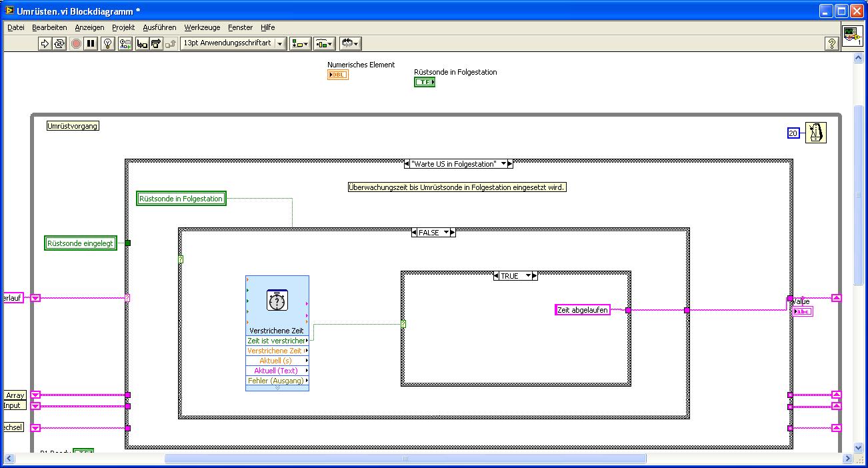Select the Verstrichene Zeit stopwatch Express VI icon
The height and width of the screenshot is (468, 868).
point(277,301)
